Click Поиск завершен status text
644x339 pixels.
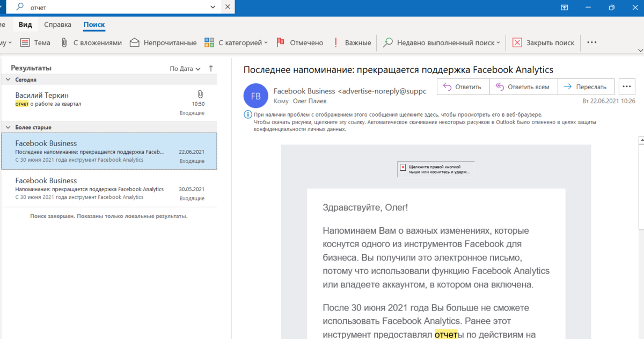pos(109,216)
